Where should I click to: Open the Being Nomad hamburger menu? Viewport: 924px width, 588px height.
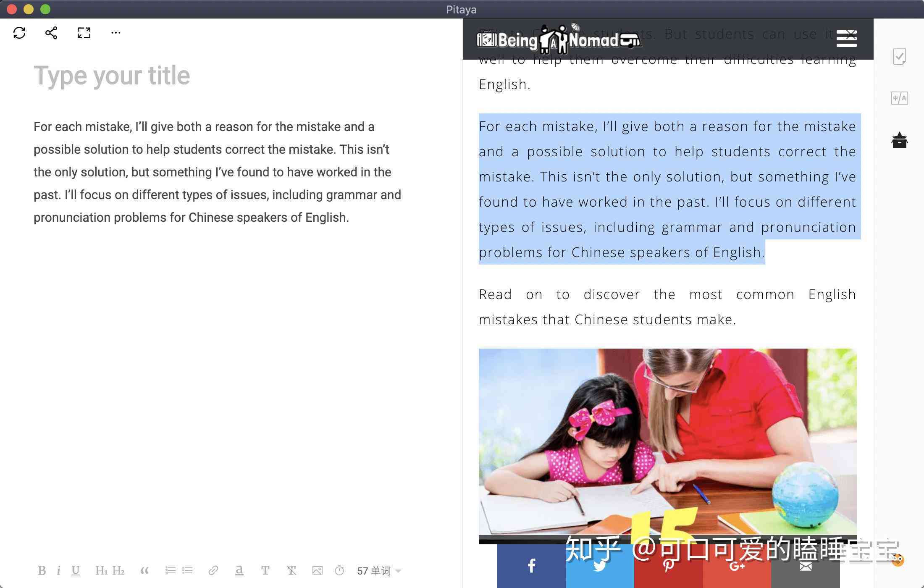coord(847,38)
